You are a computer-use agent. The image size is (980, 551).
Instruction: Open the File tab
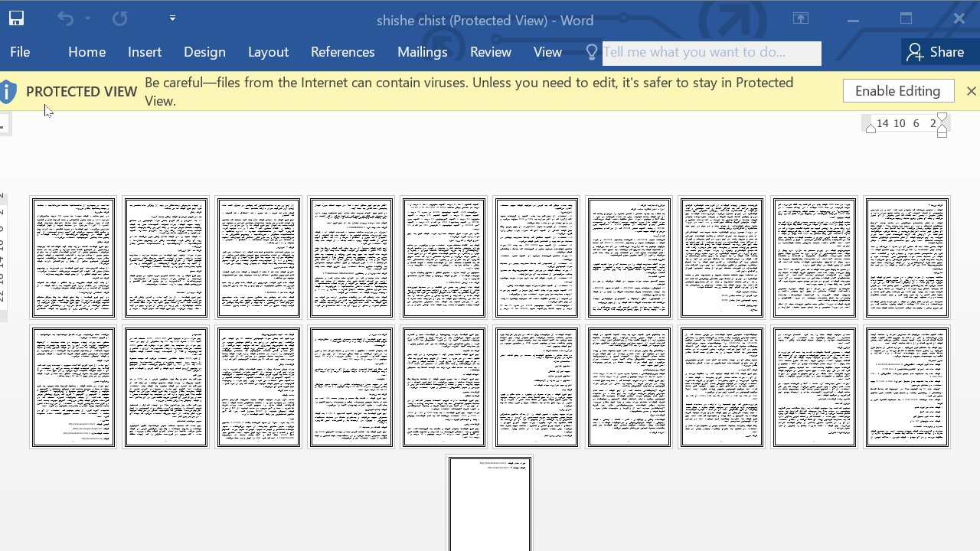pyautogui.click(x=20, y=52)
